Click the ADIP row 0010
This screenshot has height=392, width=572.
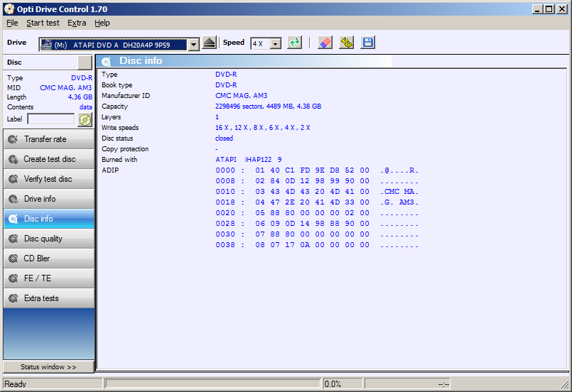pyautogui.click(x=317, y=192)
